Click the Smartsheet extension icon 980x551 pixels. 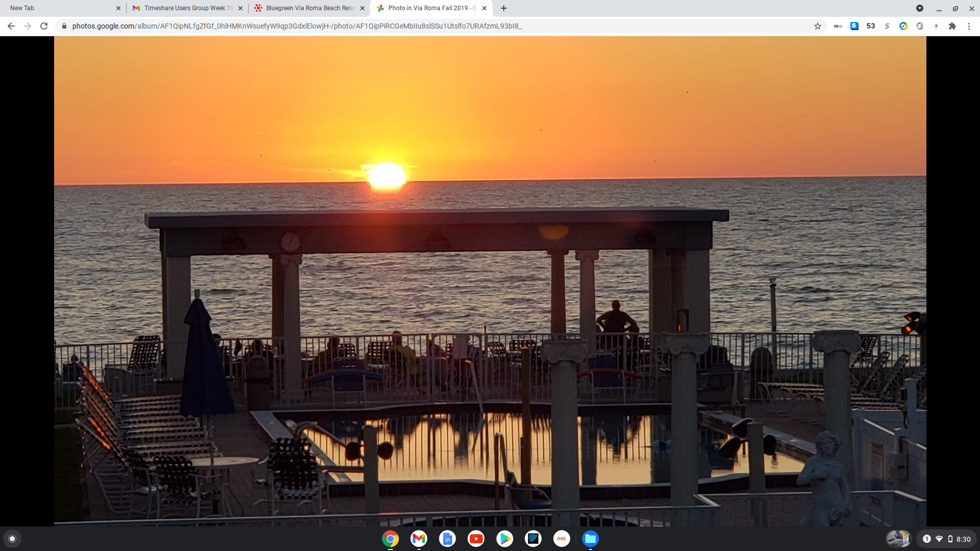coord(854,26)
